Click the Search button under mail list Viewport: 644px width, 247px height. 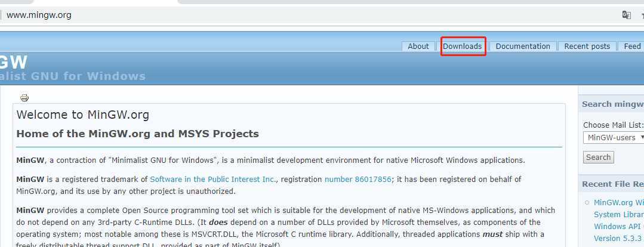click(x=599, y=157)
